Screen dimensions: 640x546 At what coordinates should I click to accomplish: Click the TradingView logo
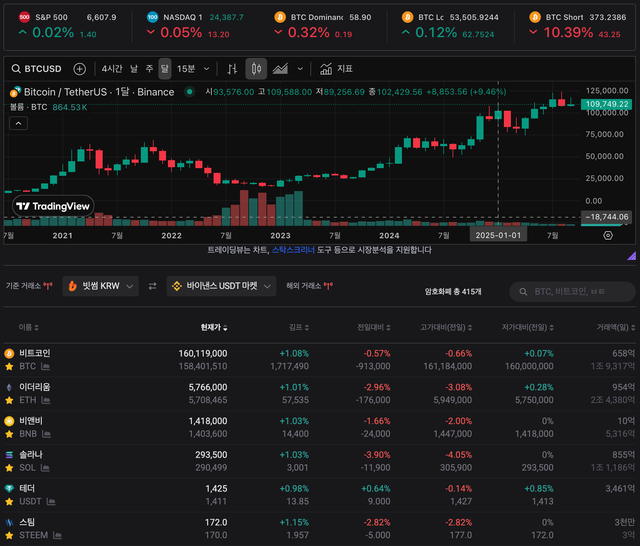52,206
